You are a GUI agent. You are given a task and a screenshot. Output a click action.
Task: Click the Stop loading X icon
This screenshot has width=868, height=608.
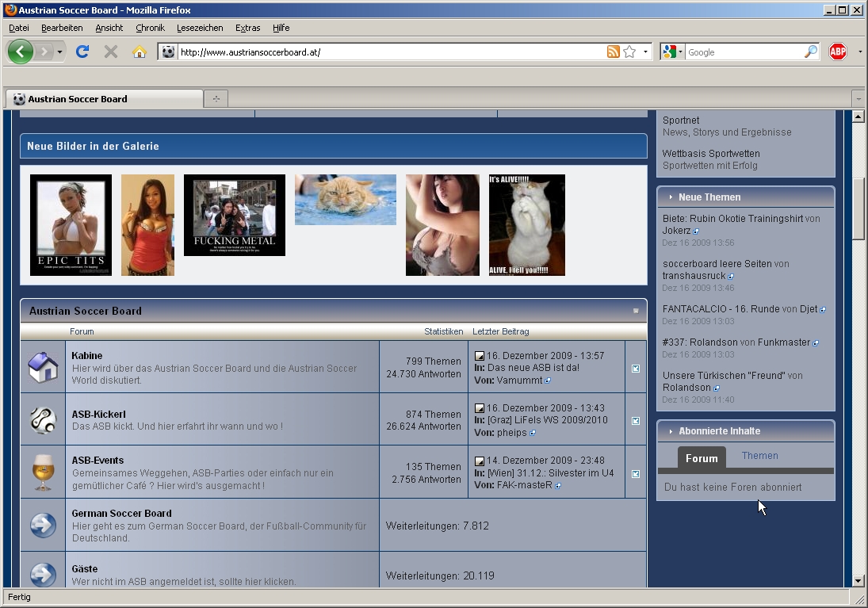(111, 52)
